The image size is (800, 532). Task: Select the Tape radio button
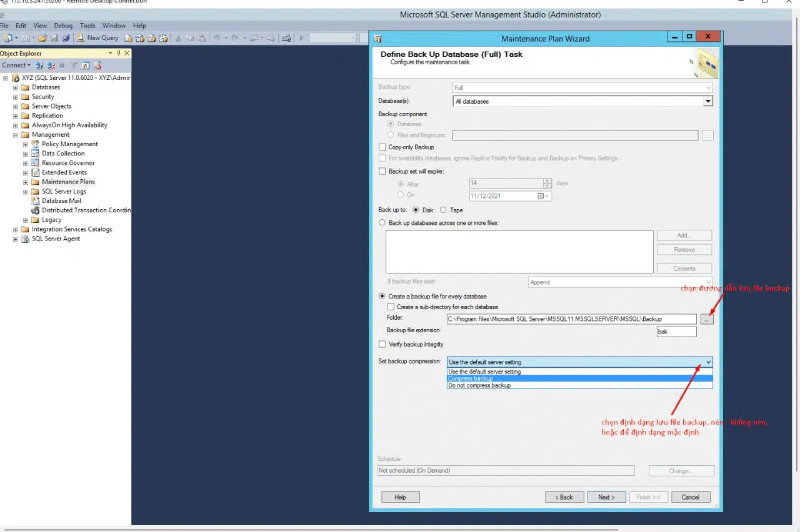click(443, 210)
